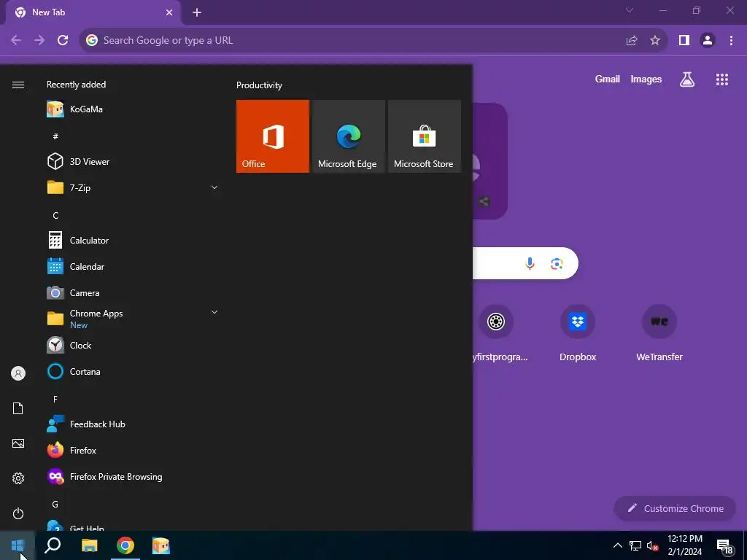
Task: Expand the Chrome Apps folder chevron
Action: pyautogui.click(x=214, y=312)
